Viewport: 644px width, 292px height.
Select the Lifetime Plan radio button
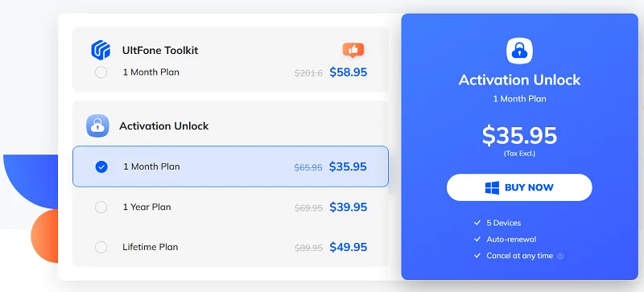pyautogui.click(x=101, y=247)
